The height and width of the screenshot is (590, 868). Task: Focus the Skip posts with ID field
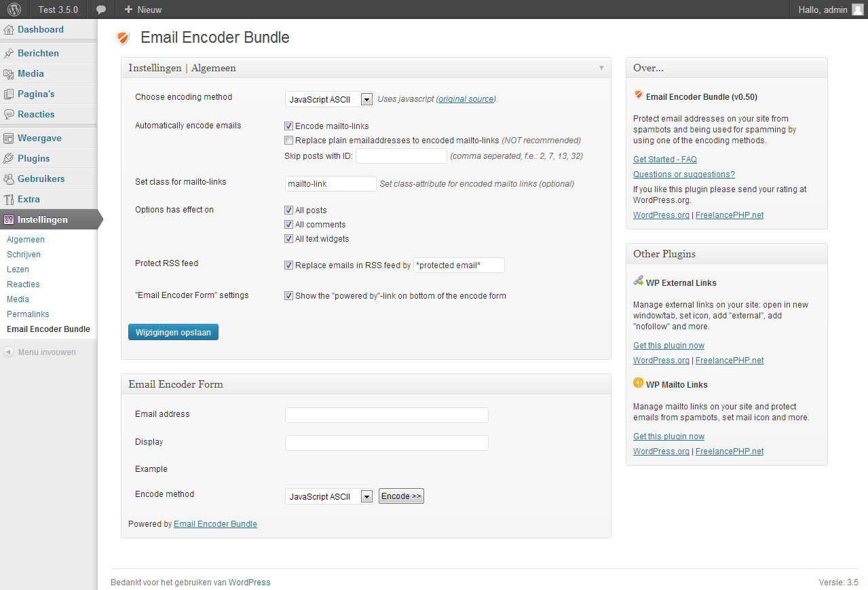(401, 156)
